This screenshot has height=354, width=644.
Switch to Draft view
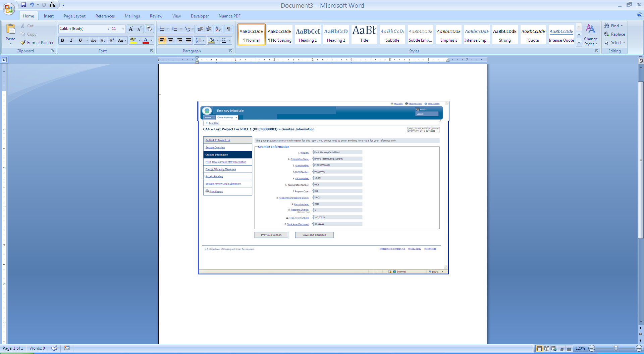569,348
